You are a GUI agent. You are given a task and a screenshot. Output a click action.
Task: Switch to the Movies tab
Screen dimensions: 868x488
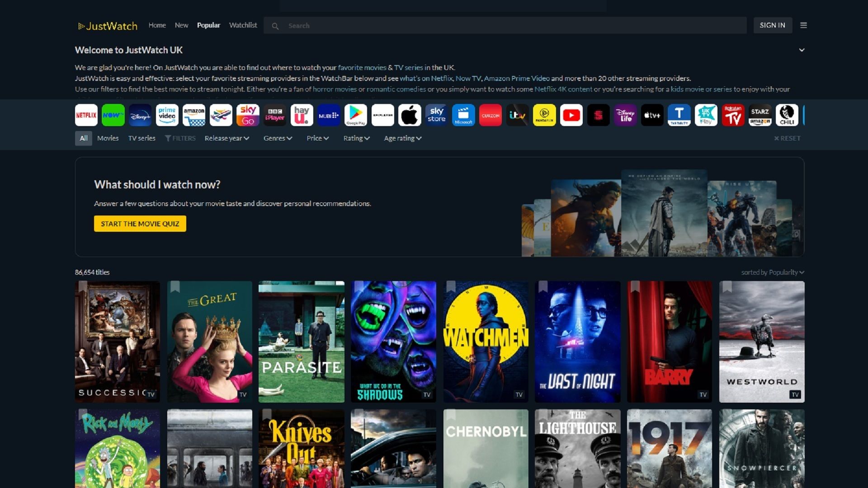tap(108, 138)
